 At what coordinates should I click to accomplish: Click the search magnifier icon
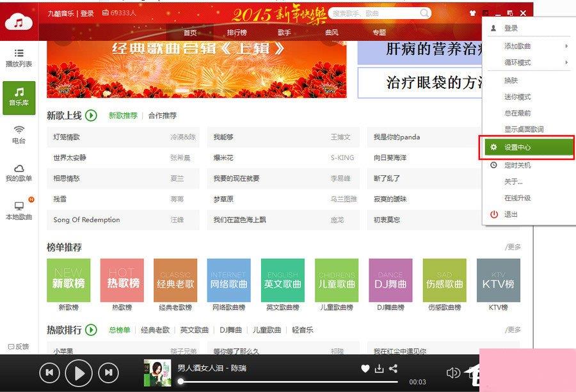click(424, 13)
